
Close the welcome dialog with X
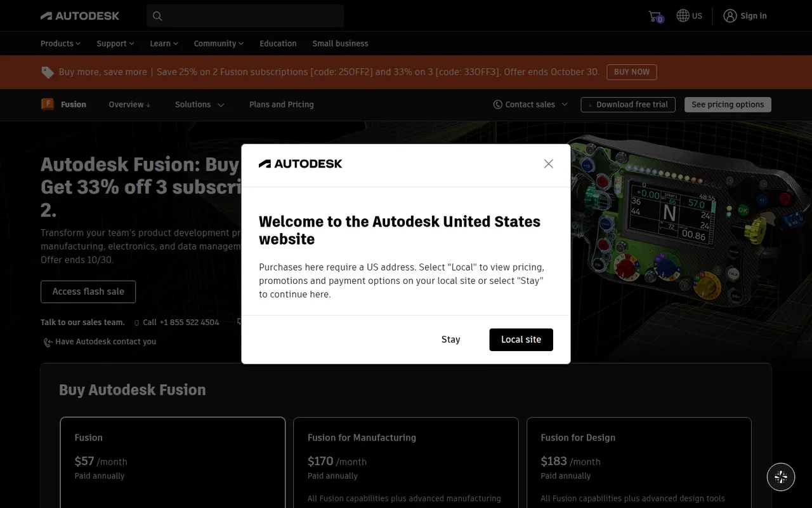pos(549,164)
